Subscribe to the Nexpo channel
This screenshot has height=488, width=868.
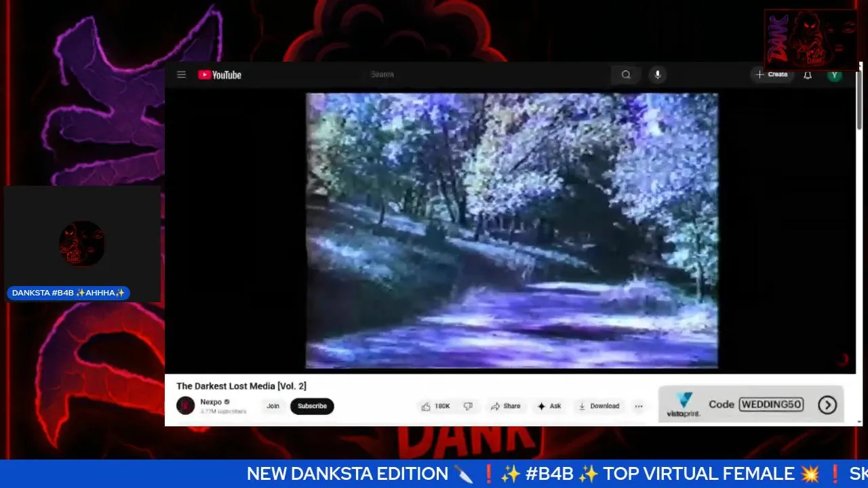[312, 406]
